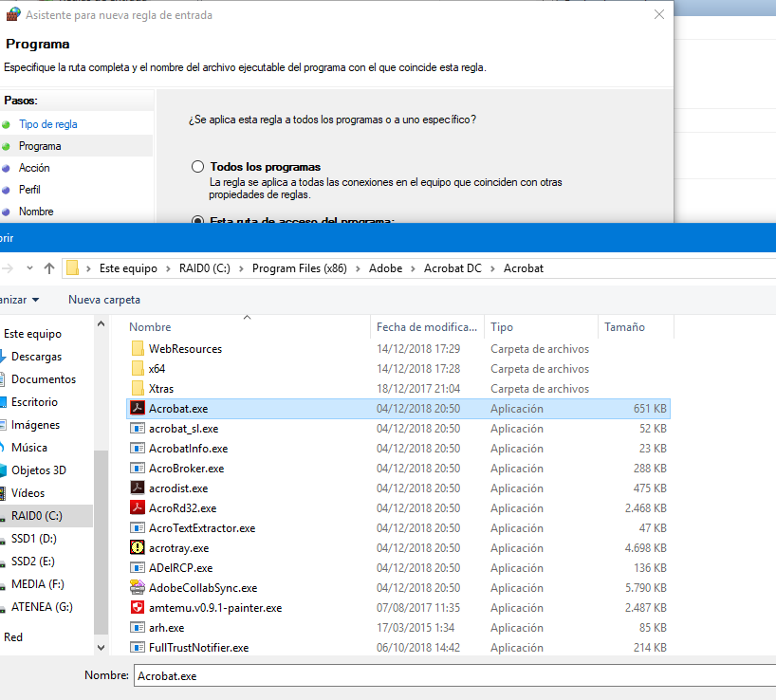Click the navigation pane scroll down arrow
Viewport: 776px width, 700px height.
point(101,648)
